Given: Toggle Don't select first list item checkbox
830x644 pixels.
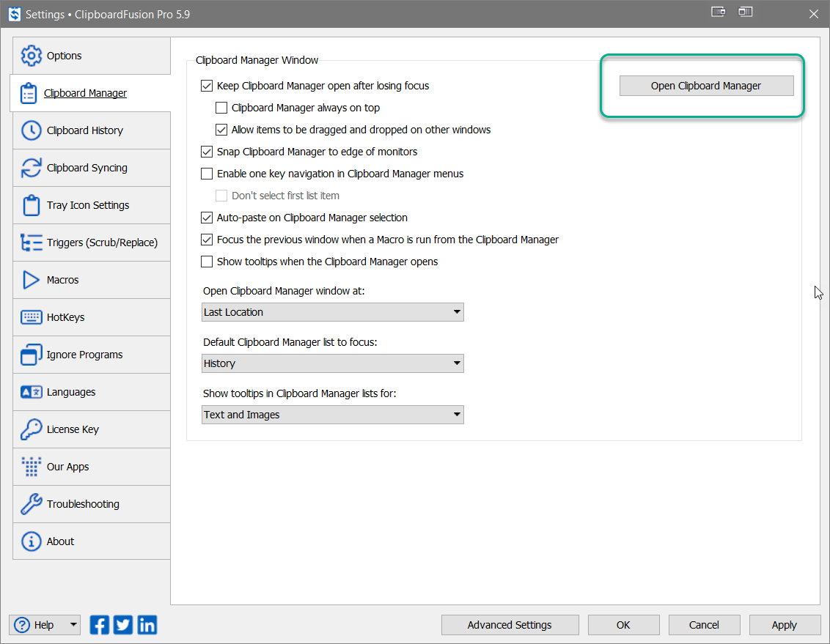Looking at the screenshot, I should click(x=221, y=196).
